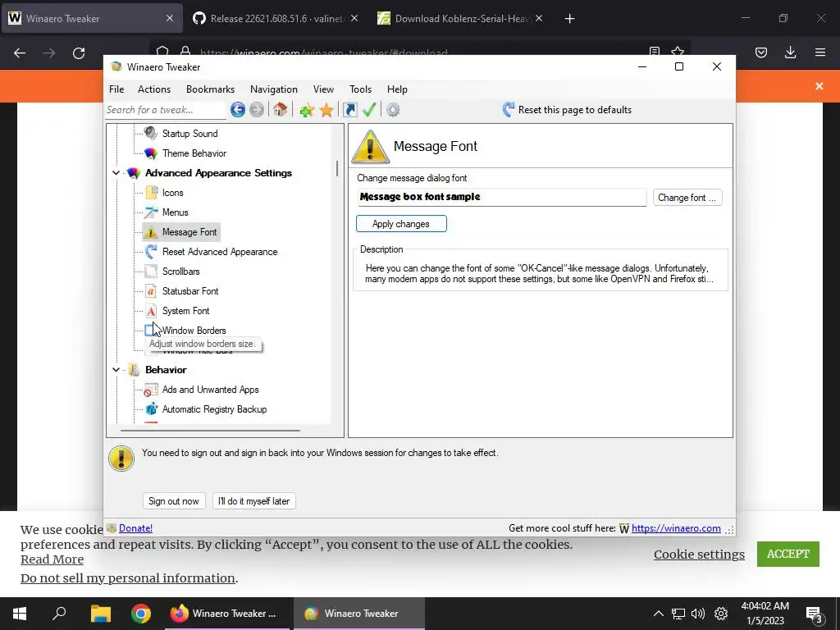Click the Read More link
The image size is (840, 630).
52,559
